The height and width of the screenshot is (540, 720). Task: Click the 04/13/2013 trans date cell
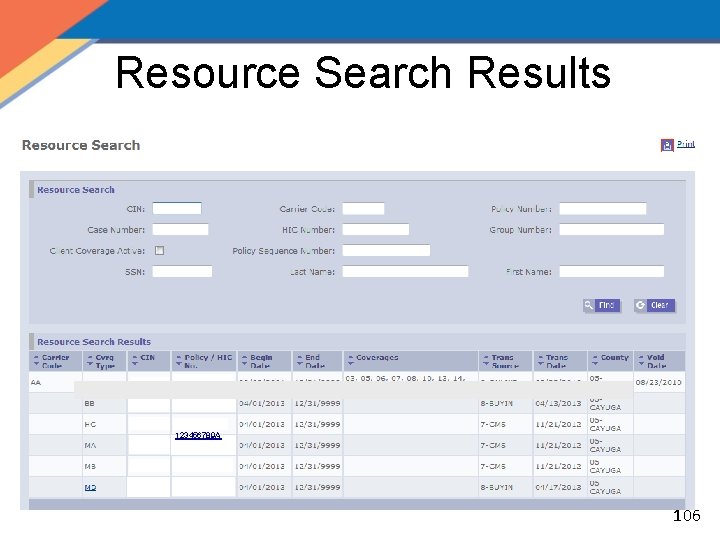tap(558, 403)
